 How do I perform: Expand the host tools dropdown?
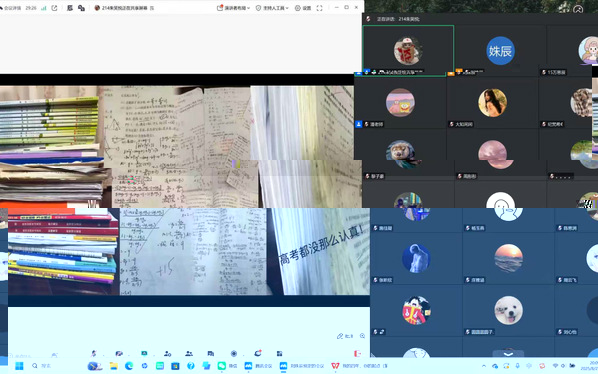[272, 8]
